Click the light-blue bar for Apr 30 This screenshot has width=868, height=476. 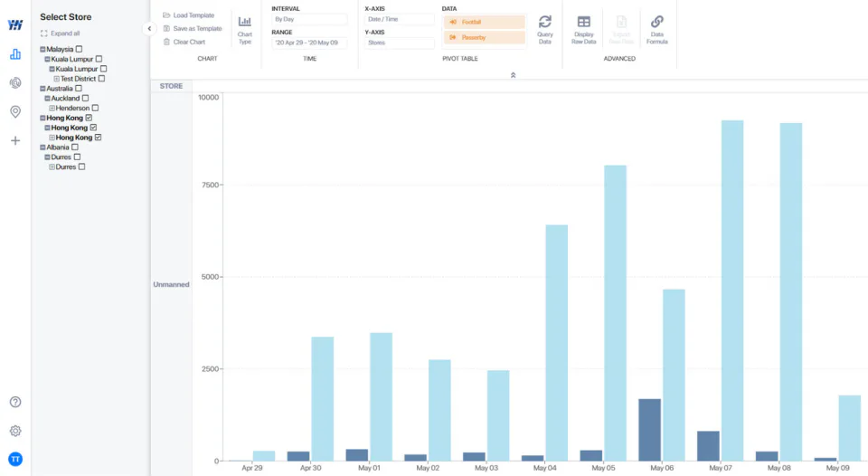[322, 399]
